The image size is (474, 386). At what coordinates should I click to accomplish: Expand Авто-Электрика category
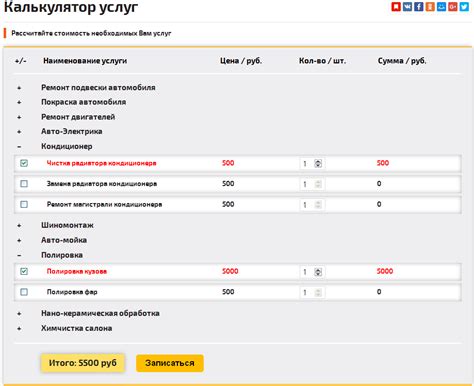point(19,132)
